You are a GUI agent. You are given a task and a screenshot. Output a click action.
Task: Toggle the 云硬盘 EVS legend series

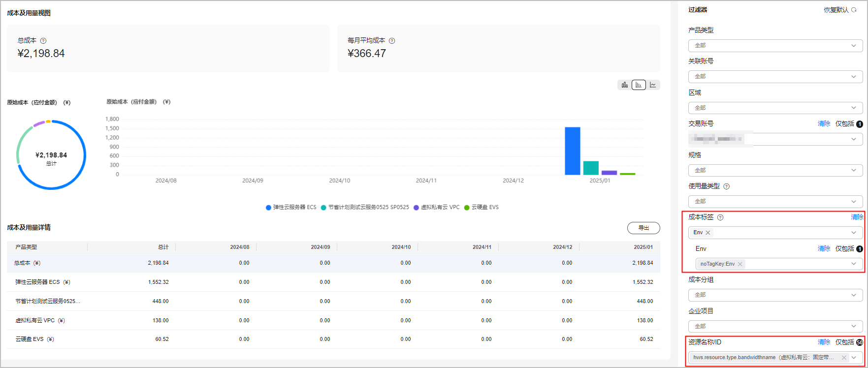[481, 208]
